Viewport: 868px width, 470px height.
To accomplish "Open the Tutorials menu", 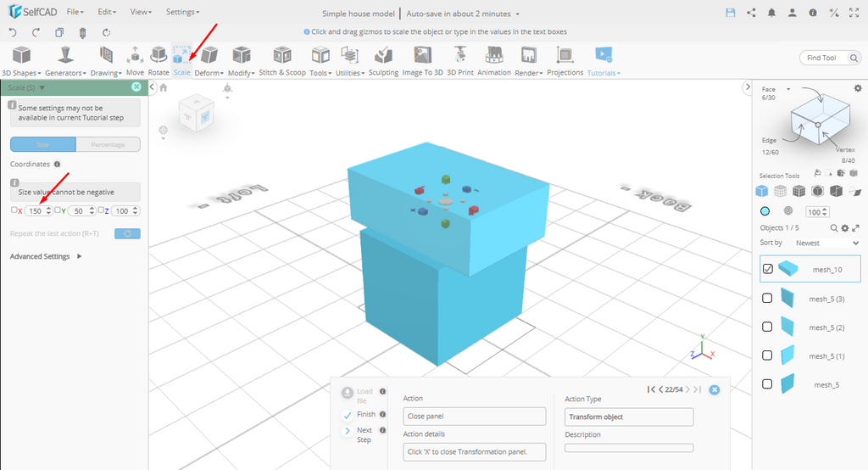I will coord(604,61).
